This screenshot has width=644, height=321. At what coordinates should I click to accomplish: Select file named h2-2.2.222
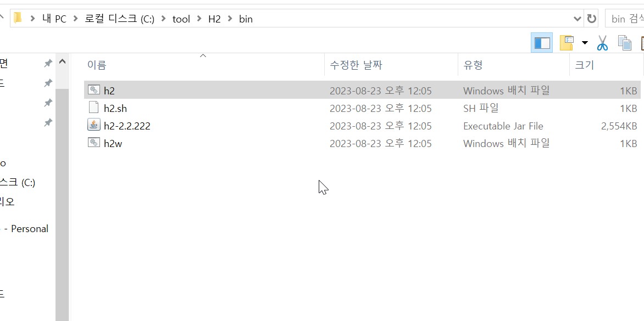coord(127,126)
